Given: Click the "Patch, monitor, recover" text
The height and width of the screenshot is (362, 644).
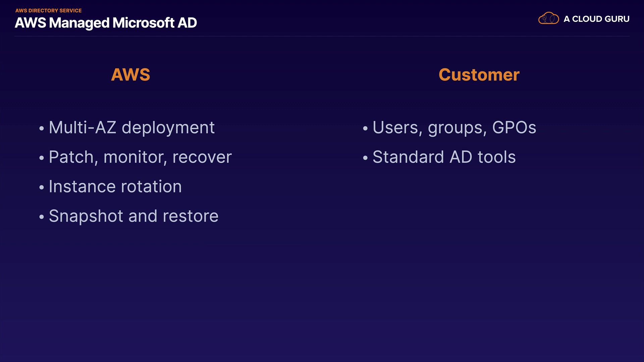Looking at the screenshot, I should 140,157.
